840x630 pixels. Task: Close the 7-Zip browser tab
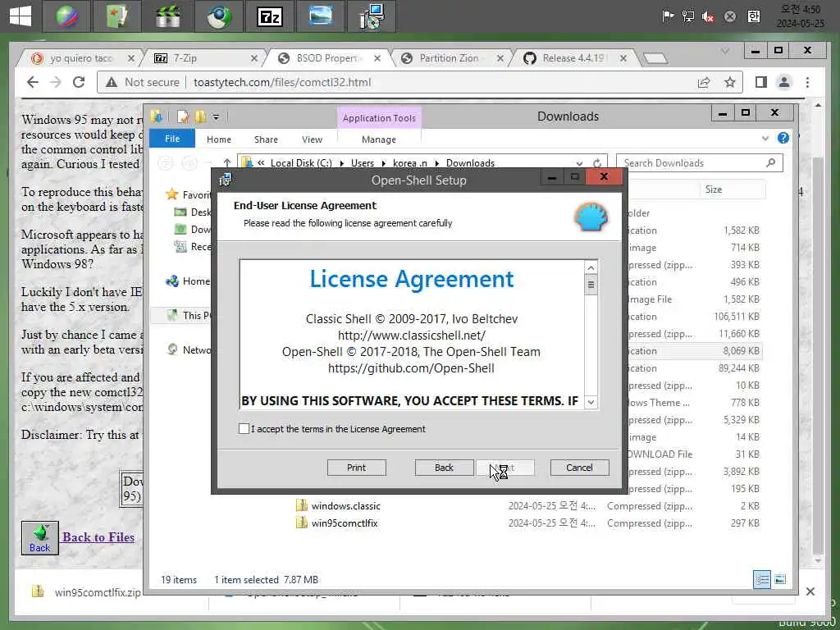coord(254,58)
